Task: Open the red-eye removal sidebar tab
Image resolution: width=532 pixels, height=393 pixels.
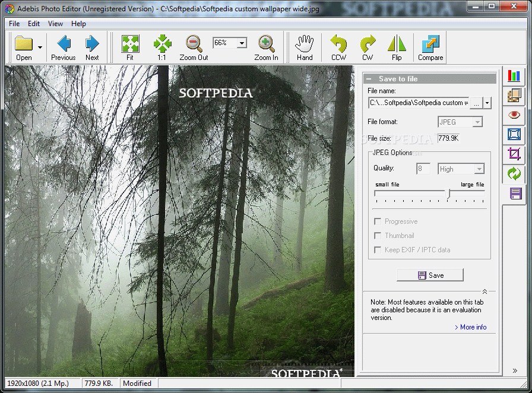Action: 514,115
